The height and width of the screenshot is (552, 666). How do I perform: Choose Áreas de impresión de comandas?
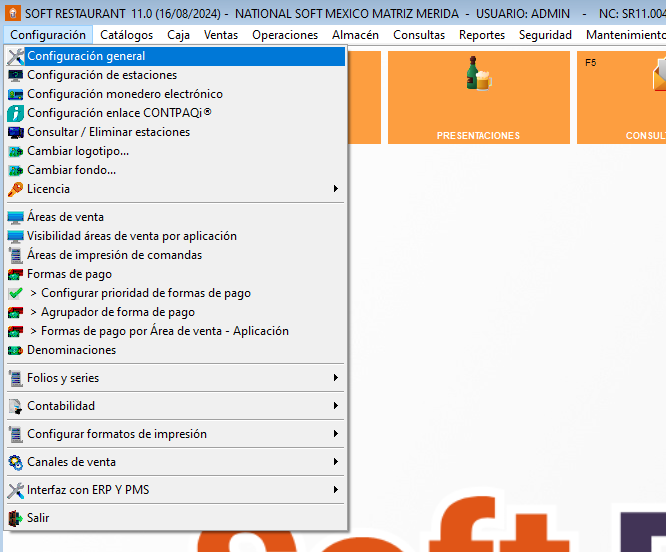coord(176,255)
